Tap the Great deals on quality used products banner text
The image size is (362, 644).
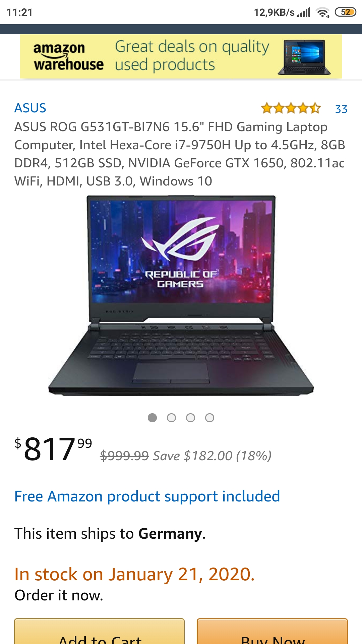192,56
